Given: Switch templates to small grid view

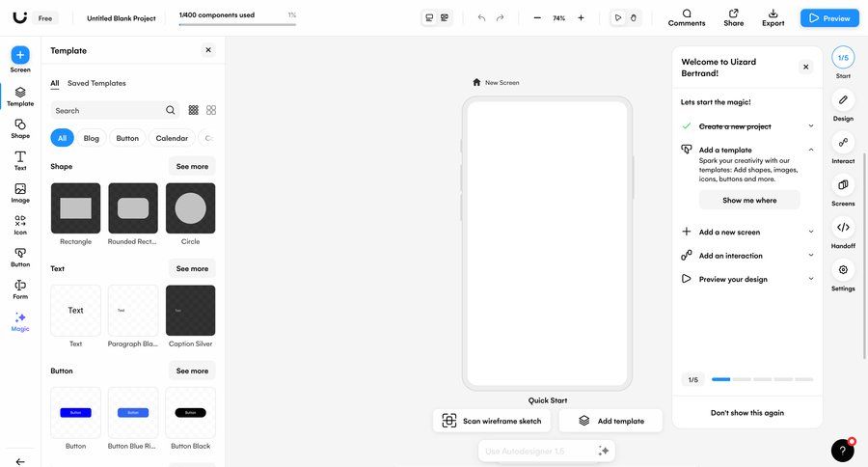Looking at the screenshot, I should (193, 110).
